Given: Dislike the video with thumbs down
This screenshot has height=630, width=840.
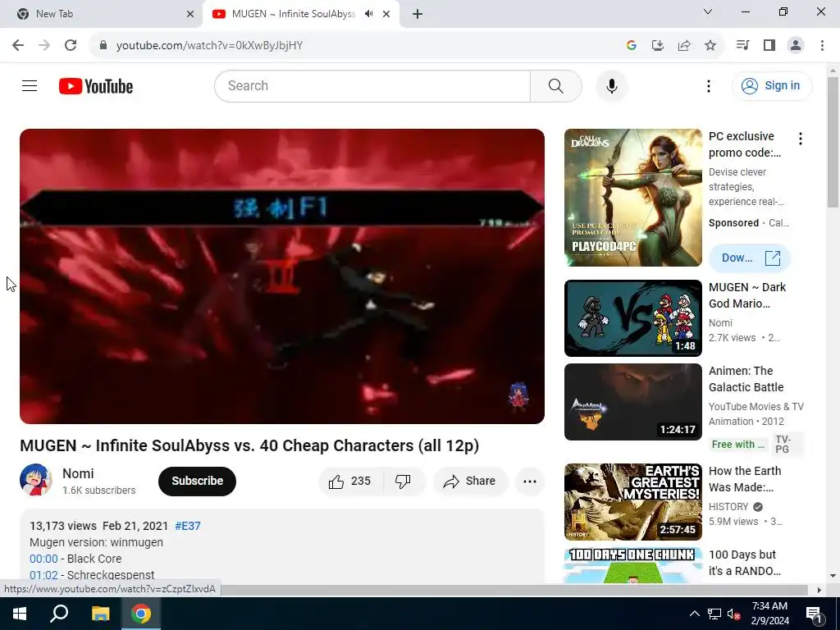Looking at the screenshot, I should click(x=404, y=481).
